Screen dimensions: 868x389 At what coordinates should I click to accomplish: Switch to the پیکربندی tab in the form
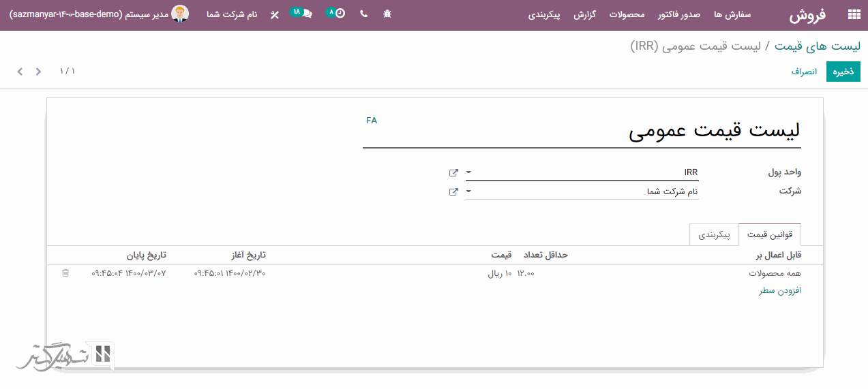[714, 234]
